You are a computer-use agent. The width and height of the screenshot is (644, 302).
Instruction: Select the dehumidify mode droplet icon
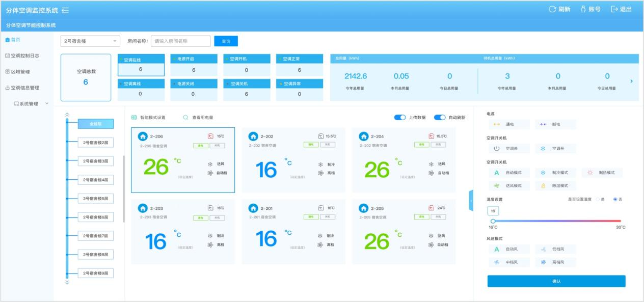pyautogui.click(x=543, y=186)
